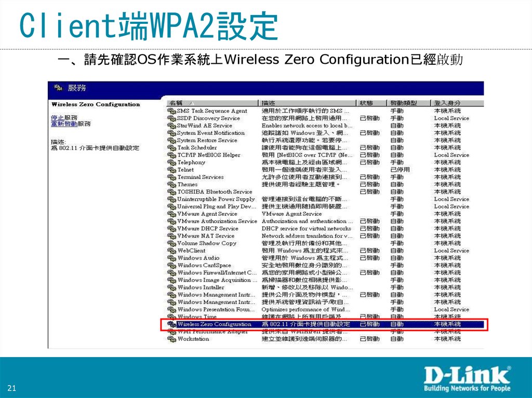532x398 pixels.
Task: Click the gear icon beside Windows Audio
Action: (x=171, y=258)
